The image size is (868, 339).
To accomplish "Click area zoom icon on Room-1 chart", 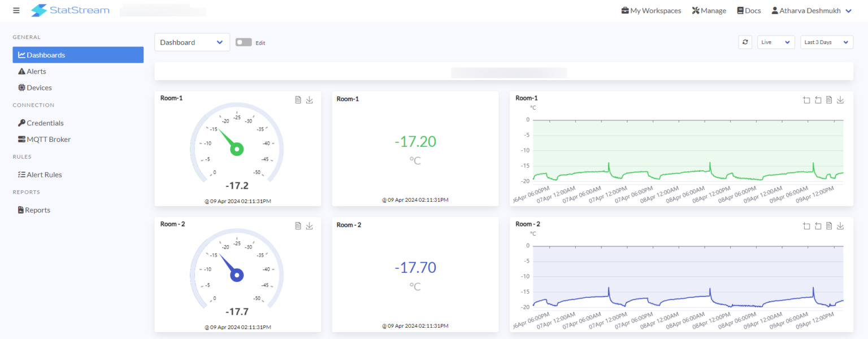I will click(806, 100).
